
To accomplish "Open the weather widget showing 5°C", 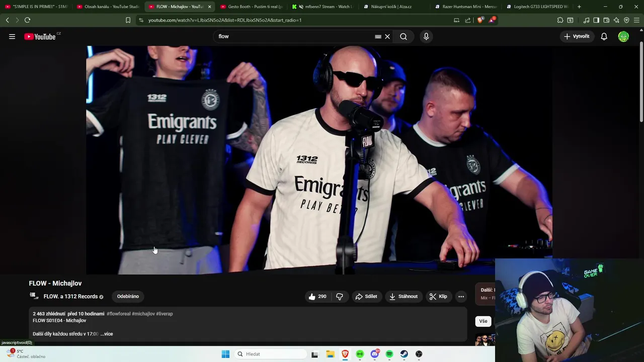I will coord(26,354).
